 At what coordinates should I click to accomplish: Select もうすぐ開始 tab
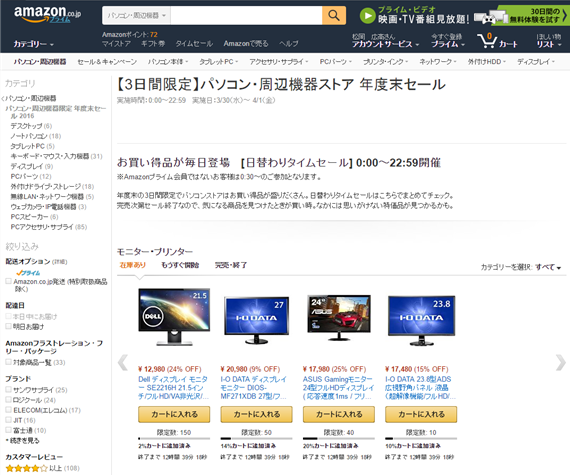(180, 265)
